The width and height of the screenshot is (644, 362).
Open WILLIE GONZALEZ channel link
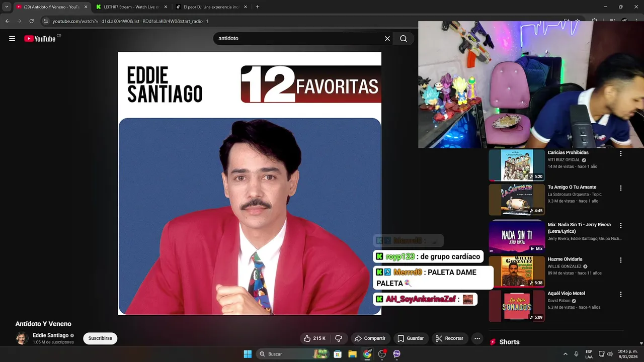(565, 266)
